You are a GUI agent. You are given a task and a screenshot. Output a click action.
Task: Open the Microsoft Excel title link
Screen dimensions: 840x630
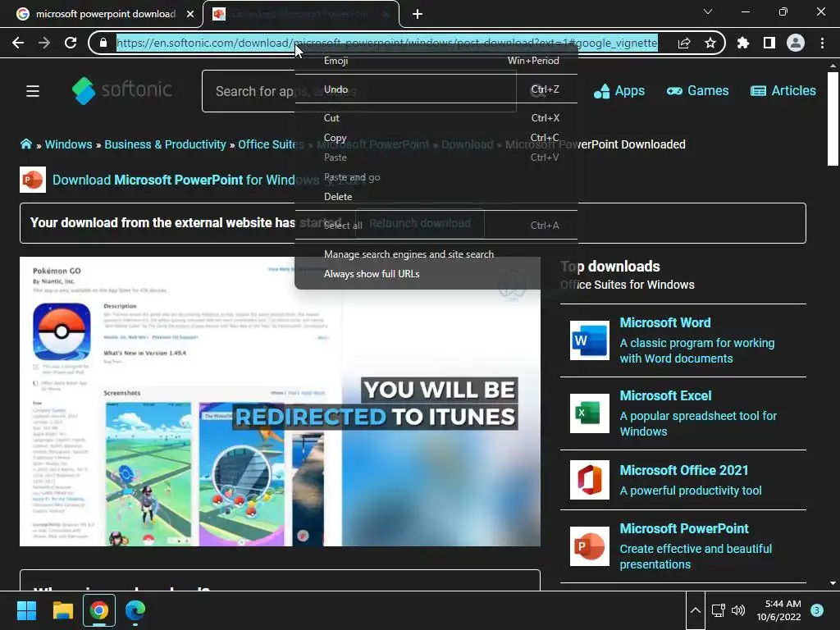click(x=665, y=396)
